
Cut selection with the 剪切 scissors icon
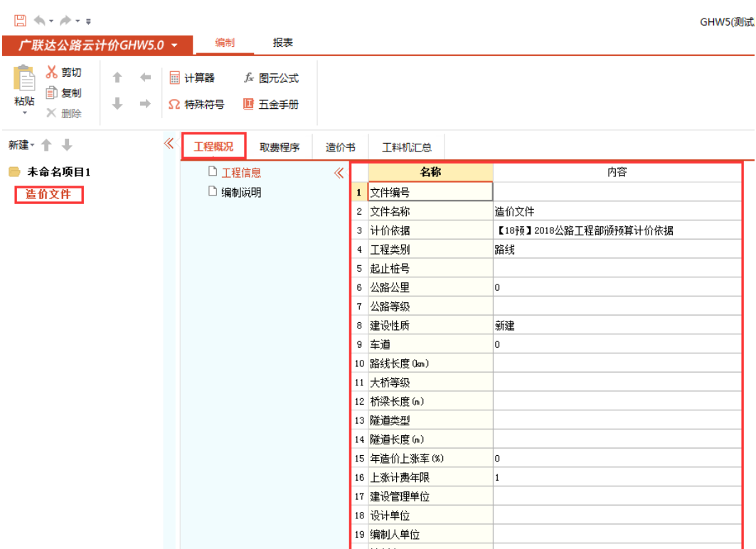click(x=52, y=73)
